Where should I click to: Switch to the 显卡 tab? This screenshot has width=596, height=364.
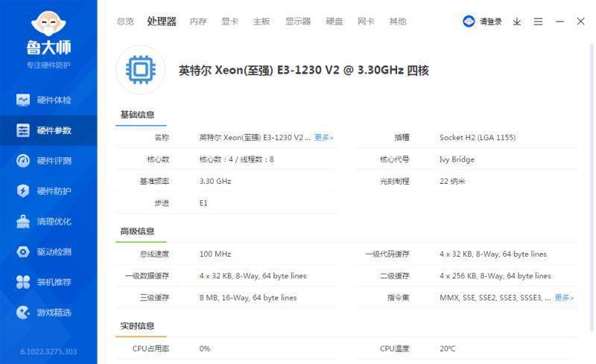(229, 22)
